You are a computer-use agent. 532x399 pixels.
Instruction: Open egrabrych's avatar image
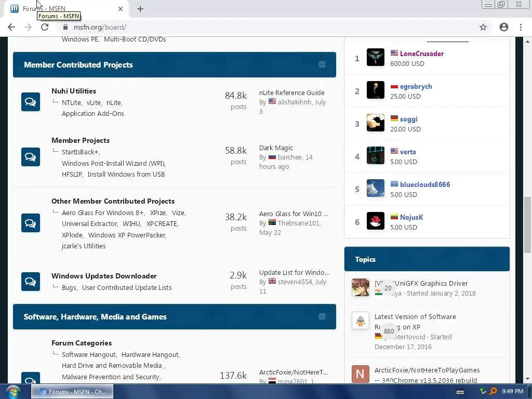(375, 90)
